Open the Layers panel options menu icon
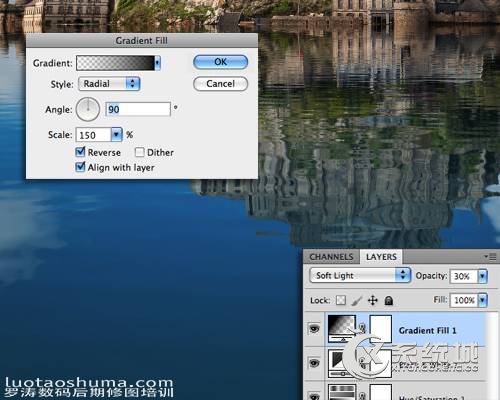The image size is (500, 400). coord(490,257)
